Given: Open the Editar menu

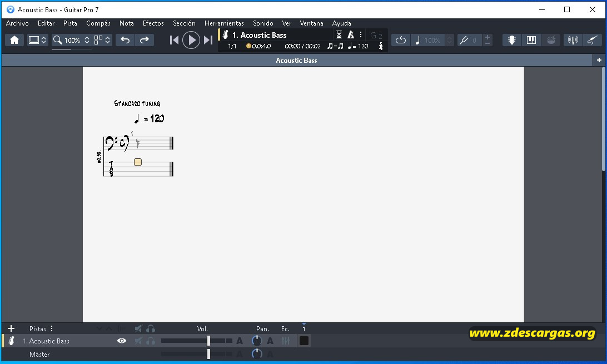Looking at the screenshot, I should pyautogui.click(x=46, y=23).
